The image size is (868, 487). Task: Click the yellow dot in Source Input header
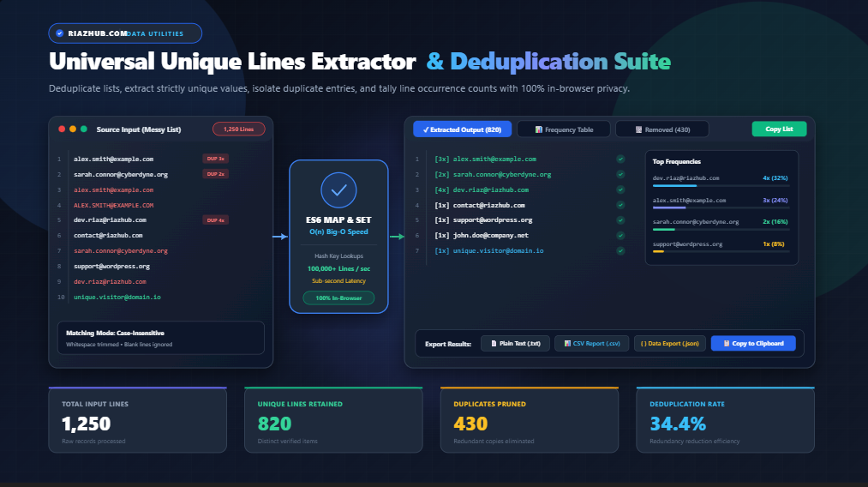[73, 129]
